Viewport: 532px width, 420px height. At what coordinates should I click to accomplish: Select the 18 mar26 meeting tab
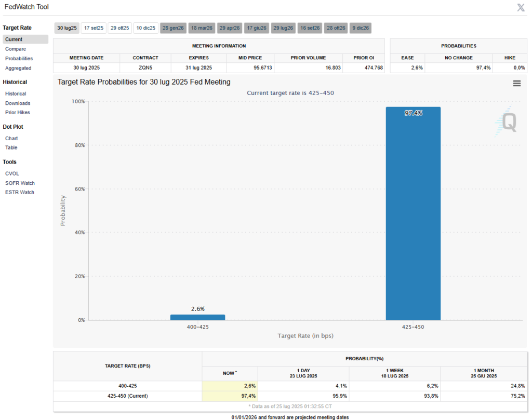(x=202, y=28)
